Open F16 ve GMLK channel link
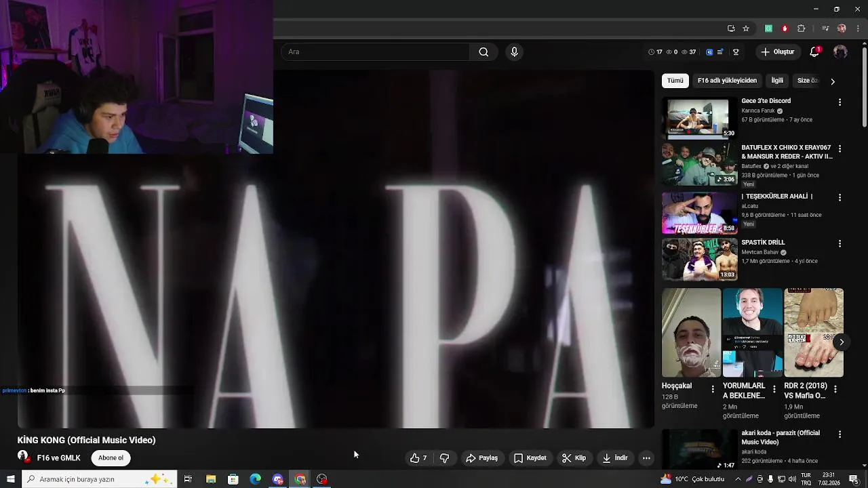This screenshot has width=868, height=488. coord(58,458)
